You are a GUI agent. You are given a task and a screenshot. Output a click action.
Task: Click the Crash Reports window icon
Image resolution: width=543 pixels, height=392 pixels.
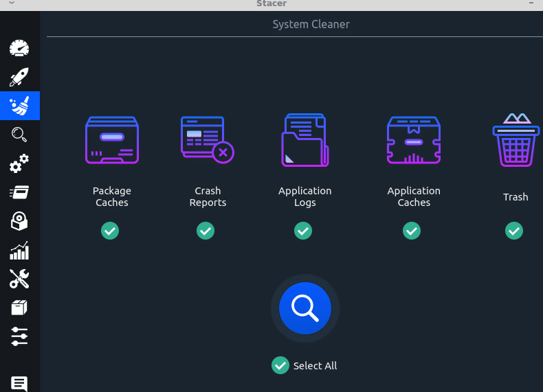(208, 140)
